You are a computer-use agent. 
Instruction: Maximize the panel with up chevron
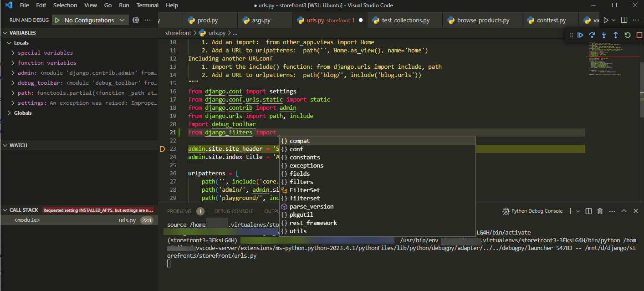pos(624,211)
